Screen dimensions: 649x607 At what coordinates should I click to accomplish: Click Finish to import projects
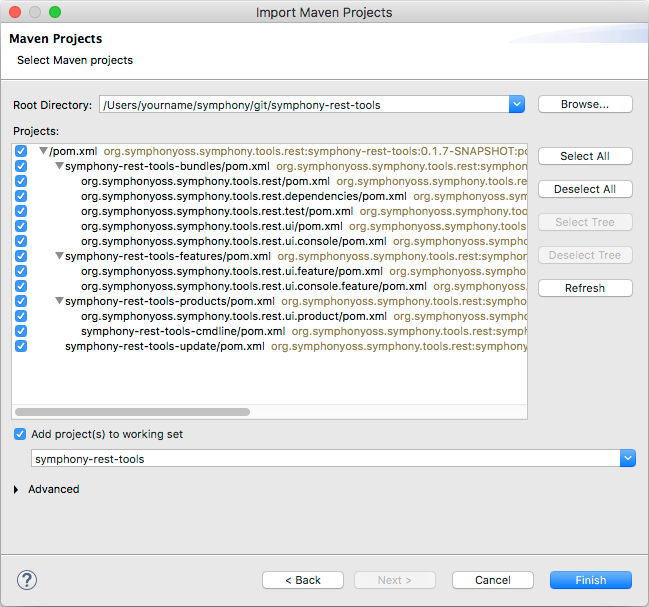[591, 580]
